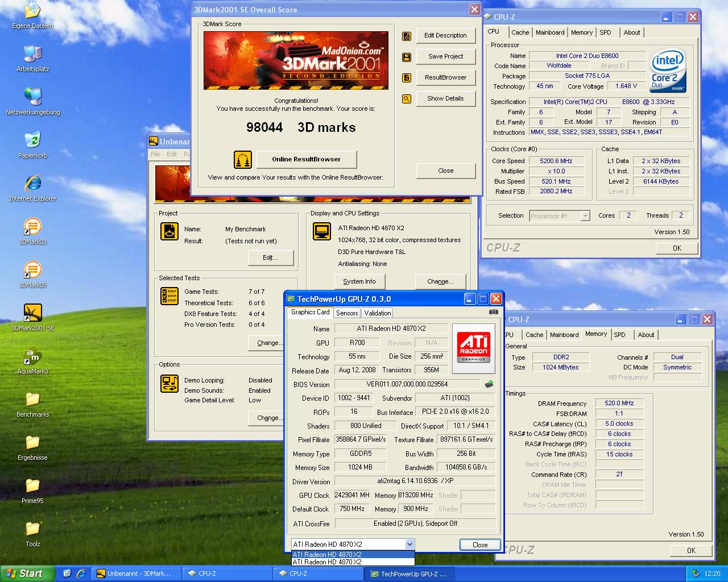Open the Ergebnisse desktop folder
The image size is (728, 582).
(32, 447)
